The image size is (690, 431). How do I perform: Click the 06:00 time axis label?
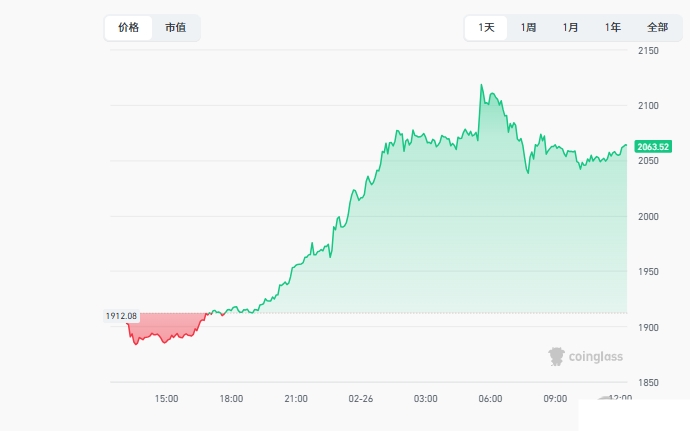(x=490, y=398)
